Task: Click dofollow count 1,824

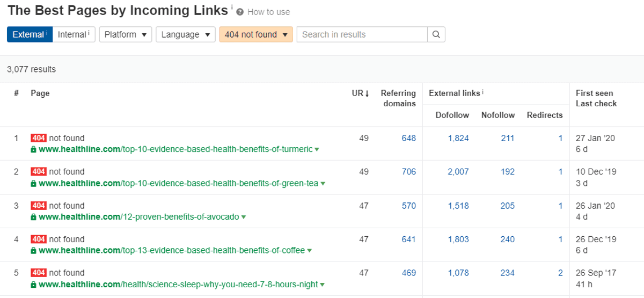Action: click(x=458, y=138)
